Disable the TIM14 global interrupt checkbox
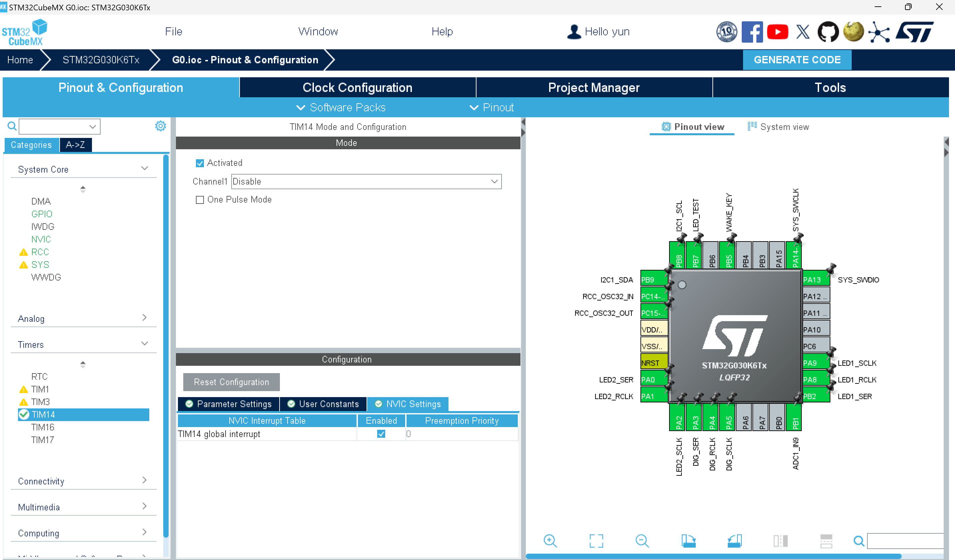Screen dimensions: 955x560 pyautogui.click(x=381, y=434)
